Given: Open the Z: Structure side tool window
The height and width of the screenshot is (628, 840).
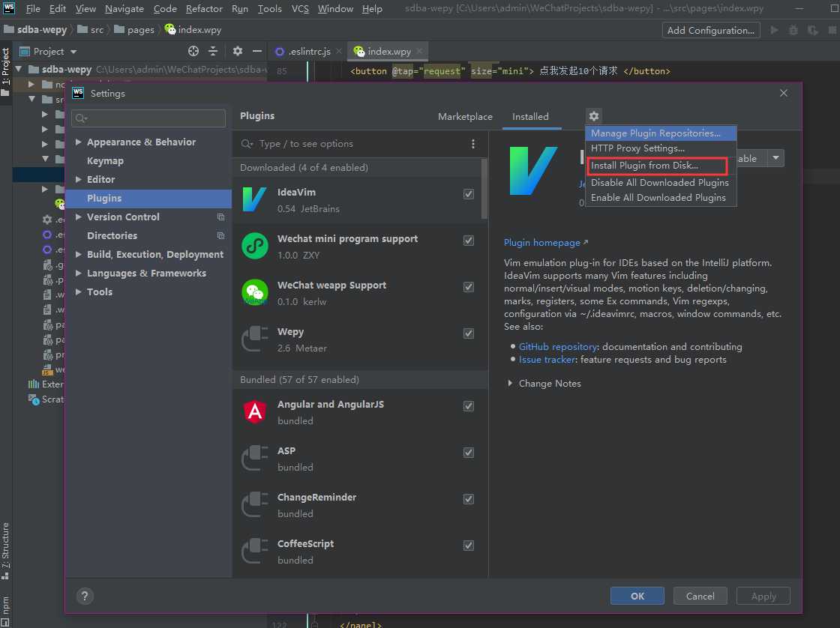Looking at the screenshot, I should pos(5,550).
